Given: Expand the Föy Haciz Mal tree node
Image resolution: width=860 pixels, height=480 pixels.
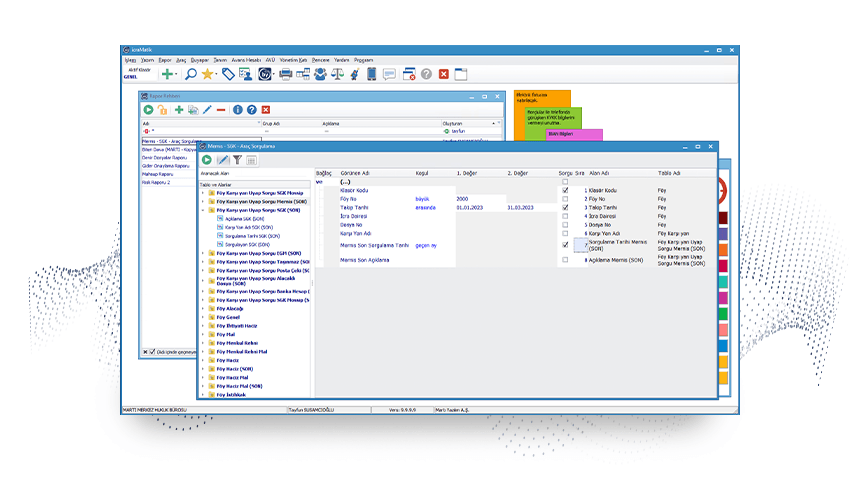Looking at the screenshot, I should point(202,377).
